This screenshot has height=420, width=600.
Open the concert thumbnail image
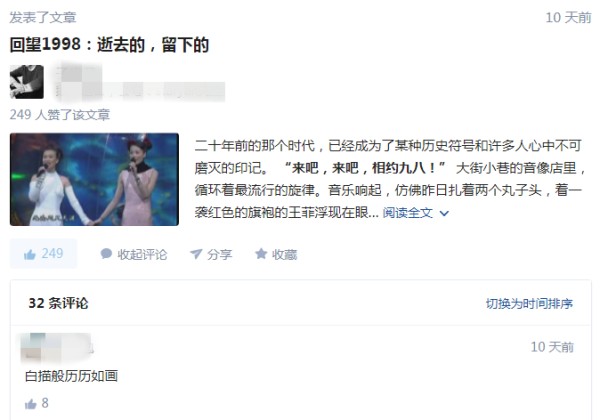(94, 179)
